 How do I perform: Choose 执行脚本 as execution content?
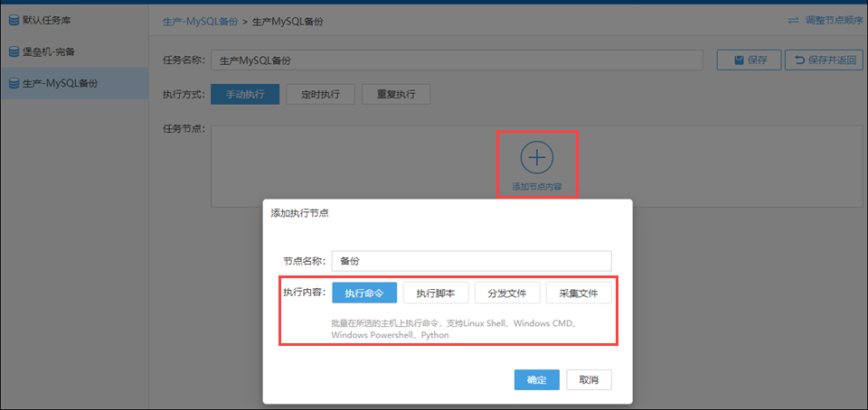pyautogui.click(x=435, y=293)
